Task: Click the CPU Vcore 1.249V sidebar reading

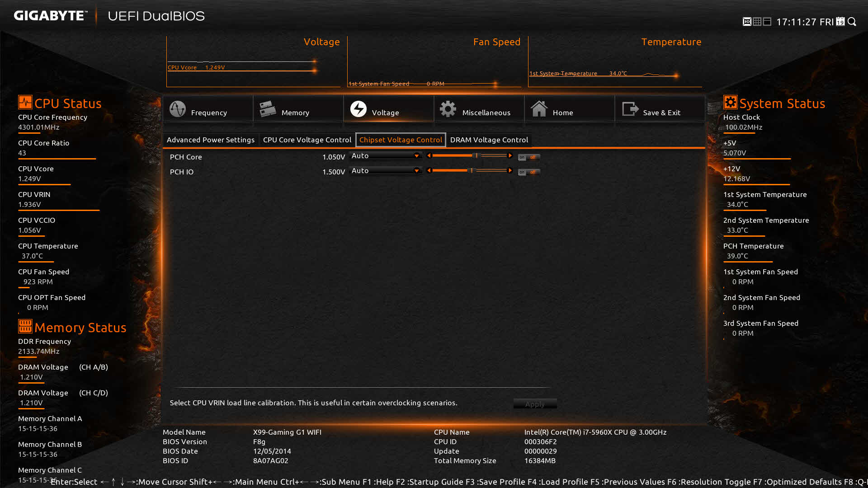Action: 29,179
